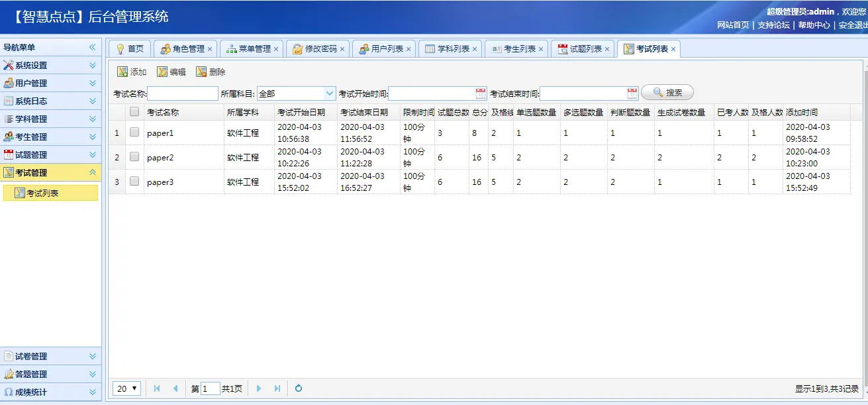
Task: Click the 添加 (add) toolbar icon
Action: [122, 72]
